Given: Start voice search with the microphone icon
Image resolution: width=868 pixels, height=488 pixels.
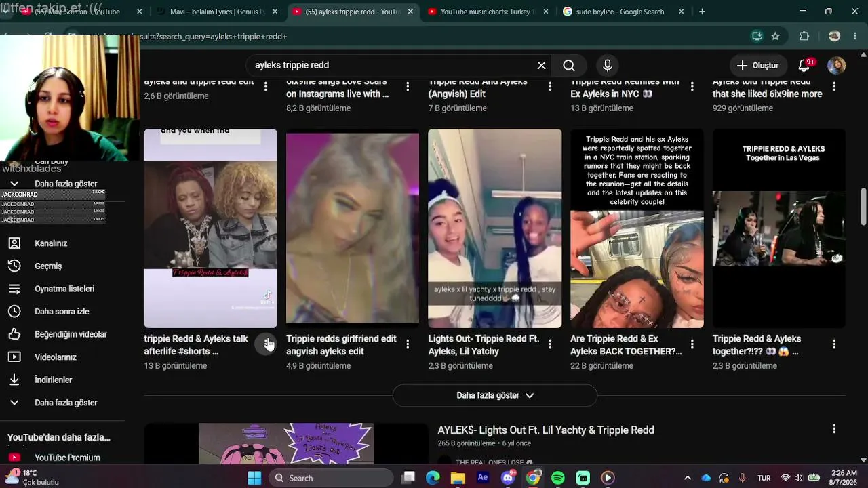Looking at the screenshot, I should [608, 65].
